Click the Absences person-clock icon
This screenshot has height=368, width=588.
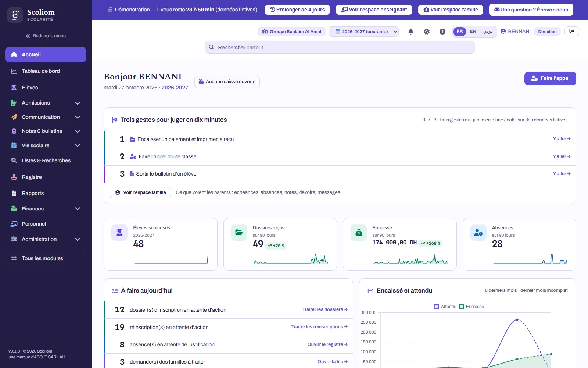point(478,233)
